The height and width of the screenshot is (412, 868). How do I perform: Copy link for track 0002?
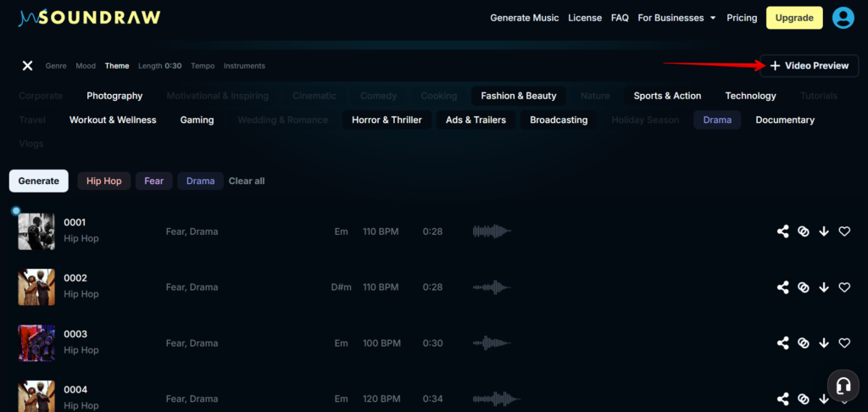(x=803, y=287)
